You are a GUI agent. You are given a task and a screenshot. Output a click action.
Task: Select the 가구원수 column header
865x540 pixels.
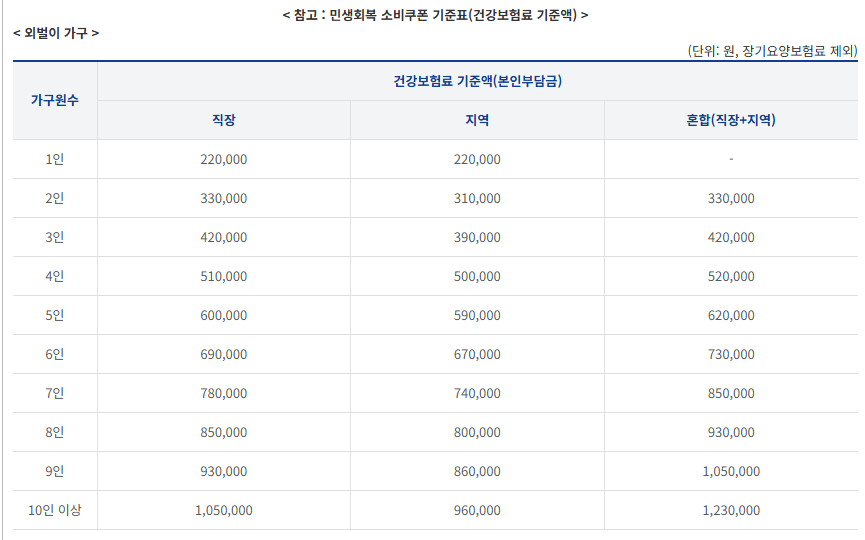55,100
